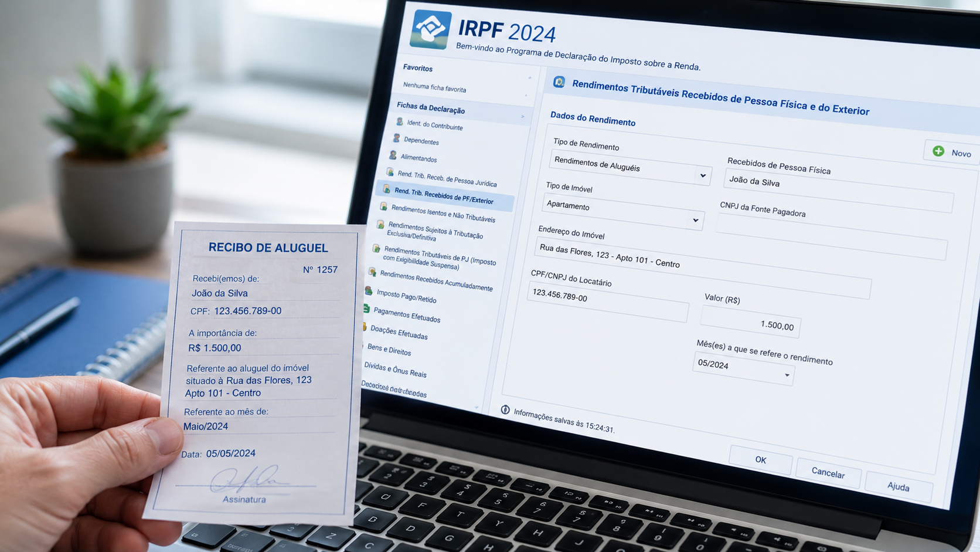Collapse the Fichas da Declaração section
This screenshot has height=552, width=980.
coord(523,117)
